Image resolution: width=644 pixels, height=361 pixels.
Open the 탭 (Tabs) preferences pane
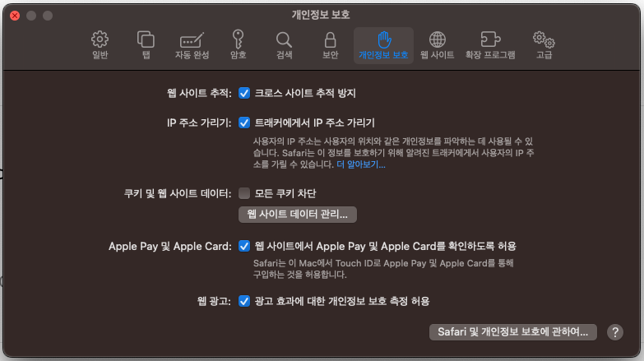coord(146,44)
